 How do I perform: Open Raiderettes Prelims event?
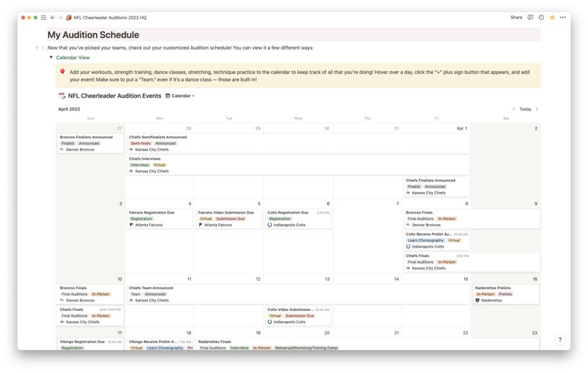click(506, 294)
